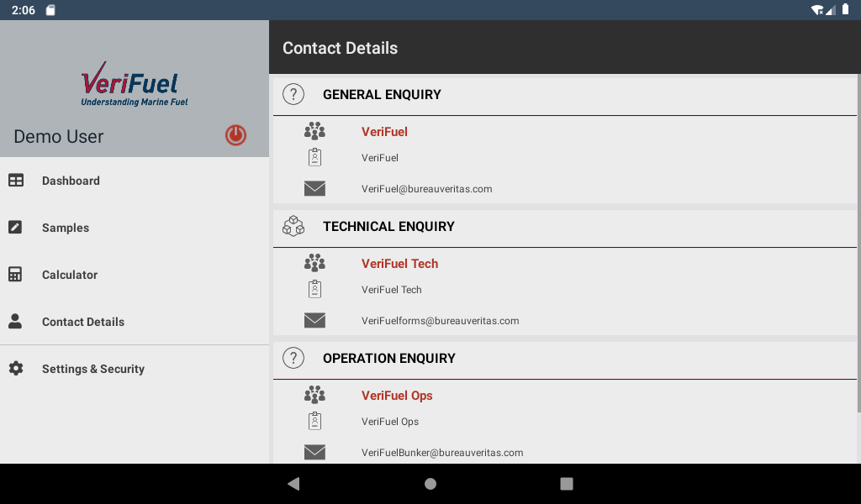Click the envelope icon for VeriFuel@bureauveritas.com
861x504 pixels.
[x=314, y=189]
